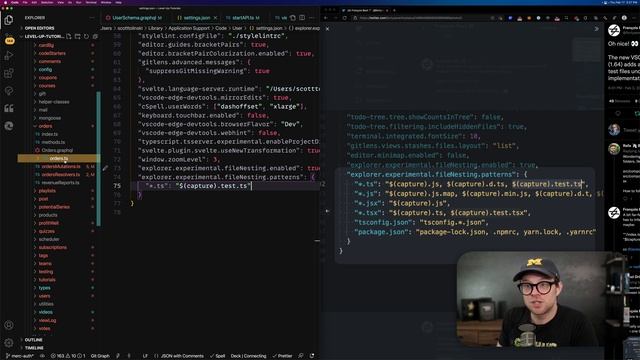Click the Prettier status bar item
Screen dimensions: 640x360
(282, 356)
